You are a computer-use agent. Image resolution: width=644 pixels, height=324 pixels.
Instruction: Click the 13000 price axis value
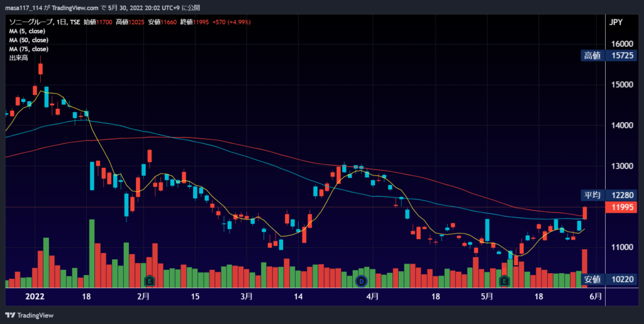[622, 166]
